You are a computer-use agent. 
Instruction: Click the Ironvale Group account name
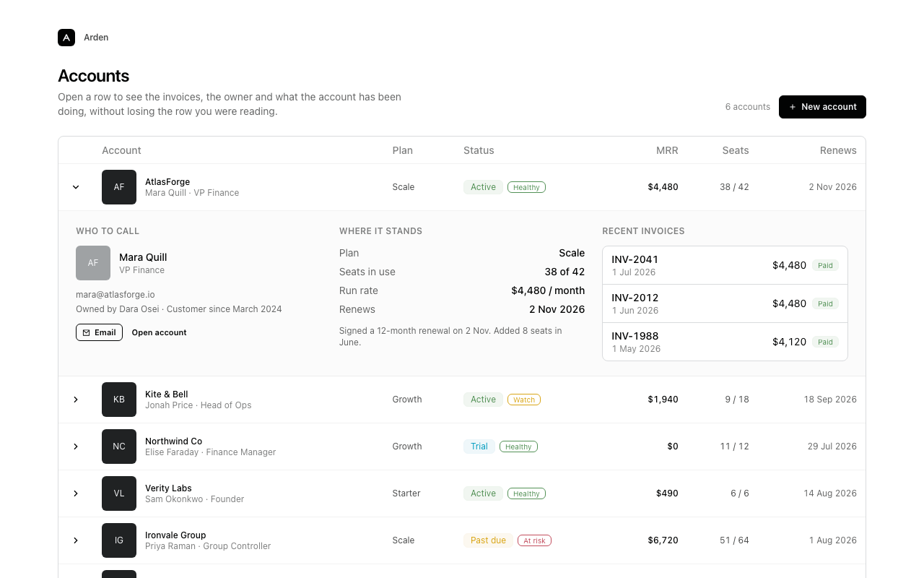(x=175, y=535)
